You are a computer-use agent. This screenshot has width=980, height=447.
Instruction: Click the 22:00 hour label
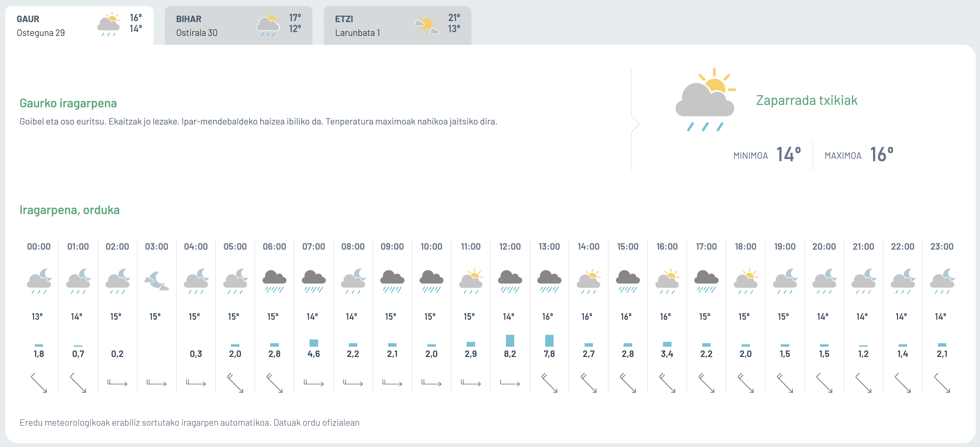click(x=903, y=246)
